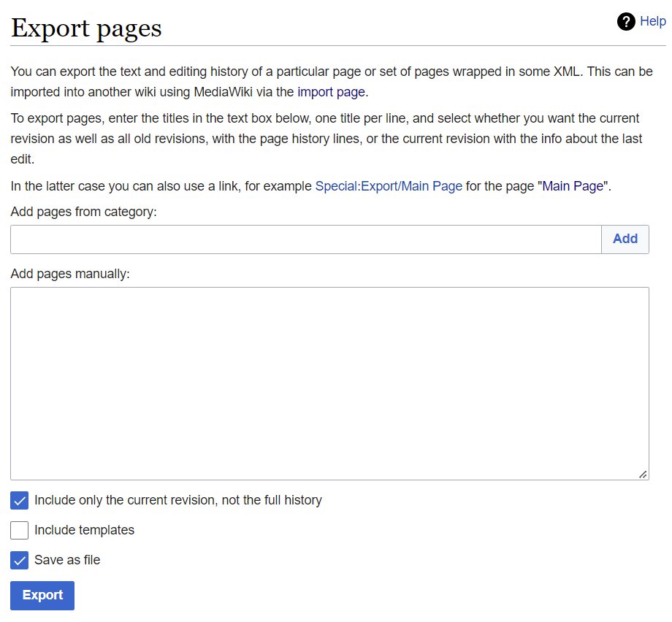Open the Help link text

coord(652,22)
